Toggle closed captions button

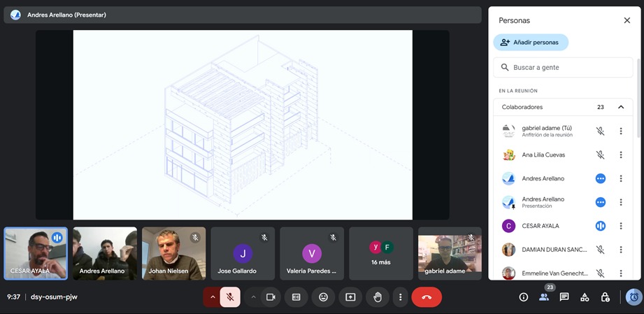click(x=296, y=297)
